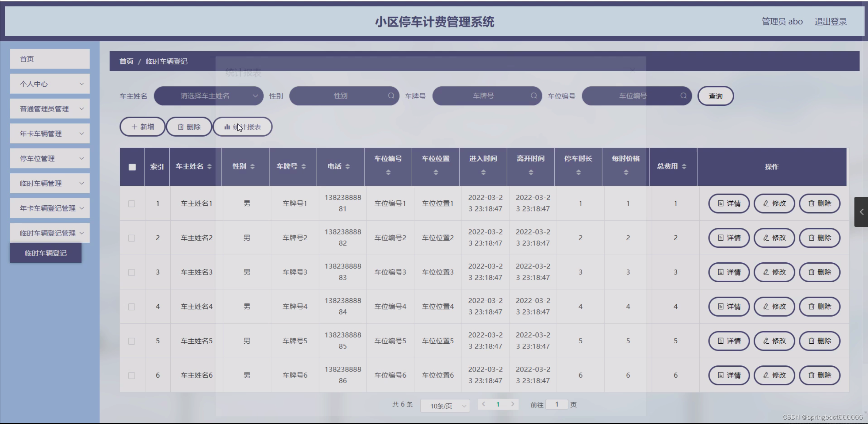Go to next page arrow
Viewport: 868px width, 424px height.
click(x=512, y=404)
